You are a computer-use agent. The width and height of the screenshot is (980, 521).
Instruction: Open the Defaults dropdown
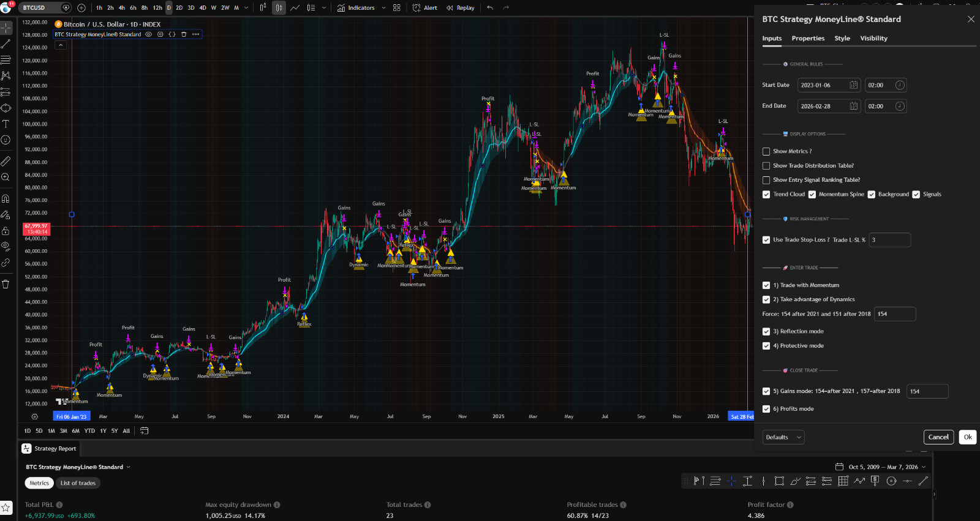pos(783,437)
